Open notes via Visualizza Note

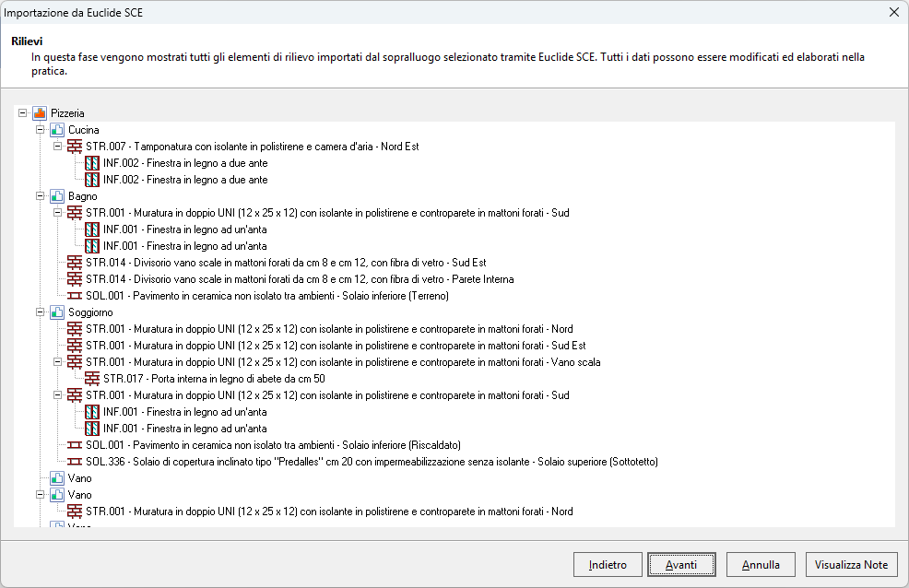(x=851, y=565)
